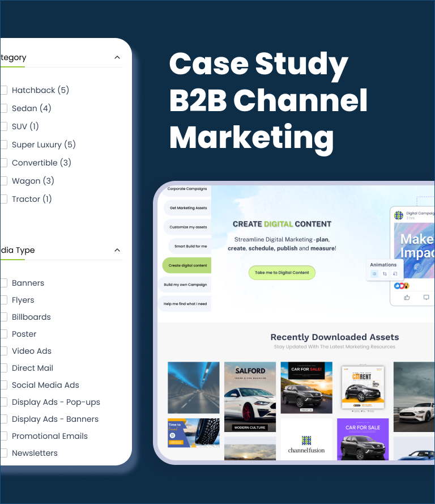Click the channelfusion logo tile
This screenshot has height=504, width=435.
coord(306,440)
